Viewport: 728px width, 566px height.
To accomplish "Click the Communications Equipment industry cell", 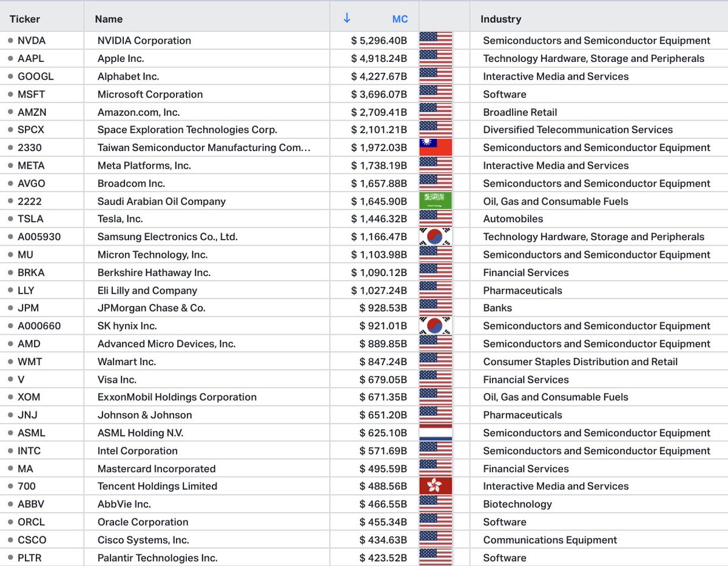I will pos(550,540).
